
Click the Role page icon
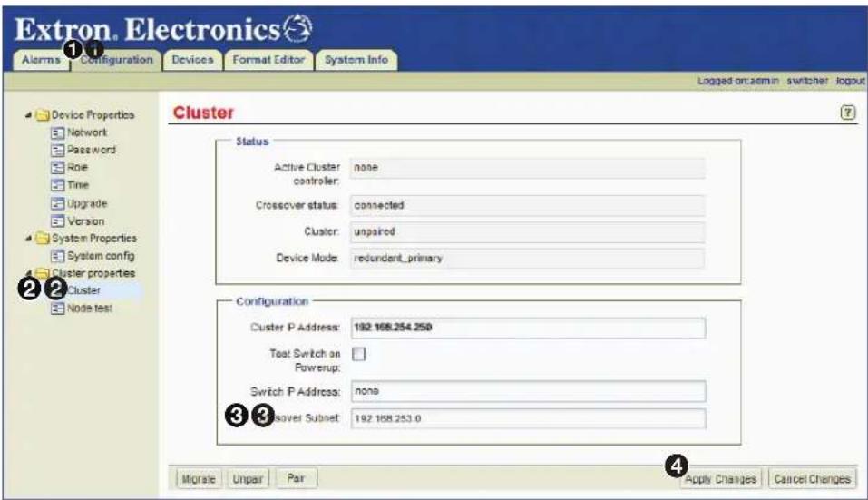57,167
